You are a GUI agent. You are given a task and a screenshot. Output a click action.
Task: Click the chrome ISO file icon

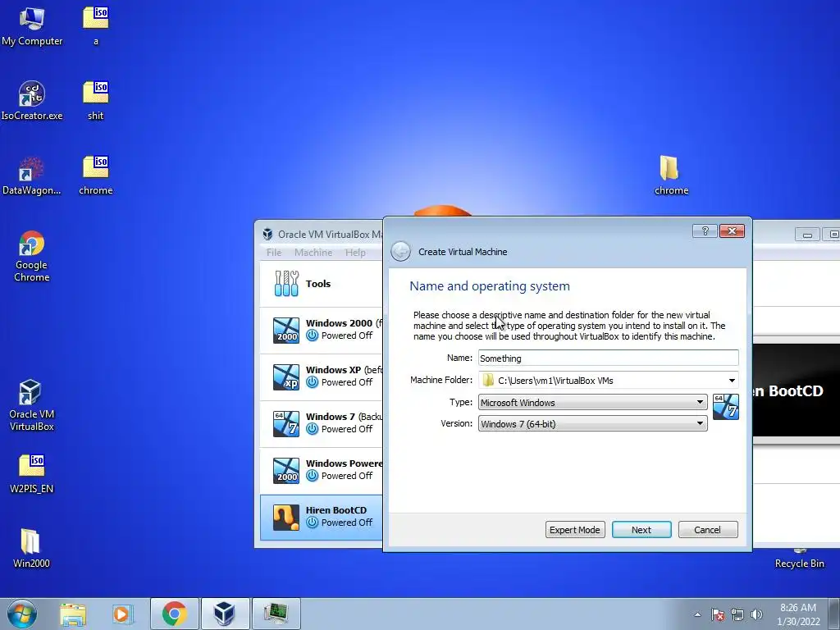[96, 176]
